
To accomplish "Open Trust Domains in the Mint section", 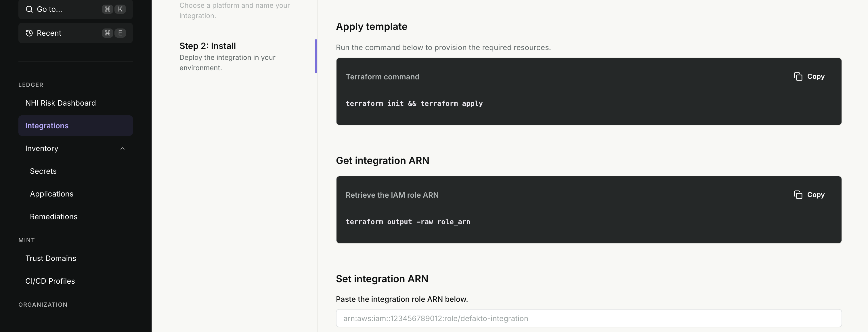I will [x=51, y=259].
